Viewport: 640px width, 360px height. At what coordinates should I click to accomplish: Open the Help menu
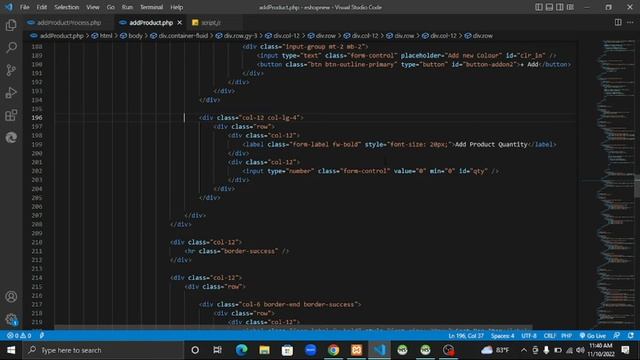coord(176,7)
